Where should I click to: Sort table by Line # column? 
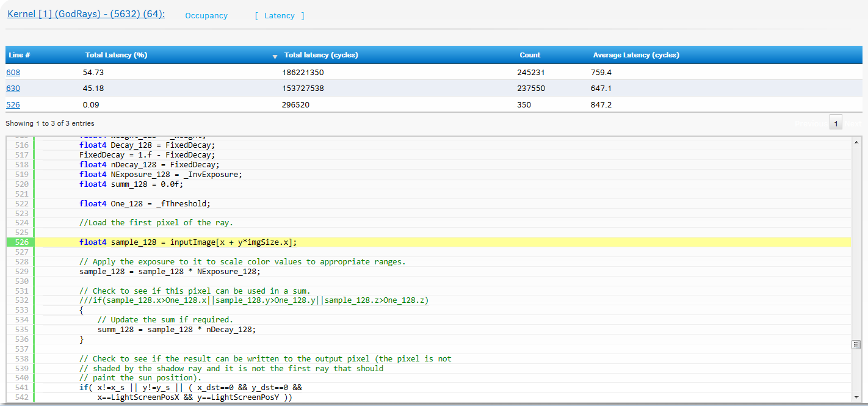[x=20, y=55]
